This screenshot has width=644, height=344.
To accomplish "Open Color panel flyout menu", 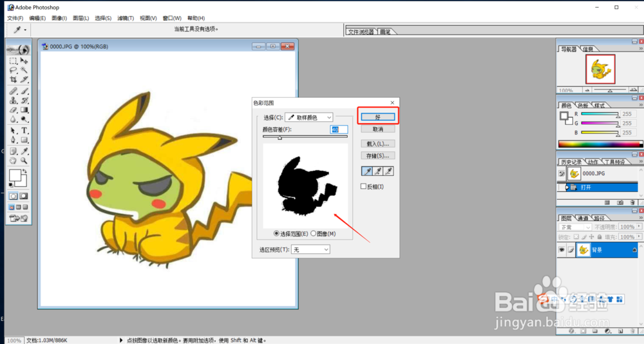I will [x=641, y=105].
